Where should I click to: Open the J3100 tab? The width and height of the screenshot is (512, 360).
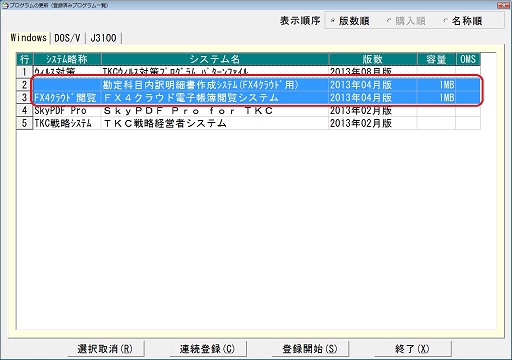point(103,38)
